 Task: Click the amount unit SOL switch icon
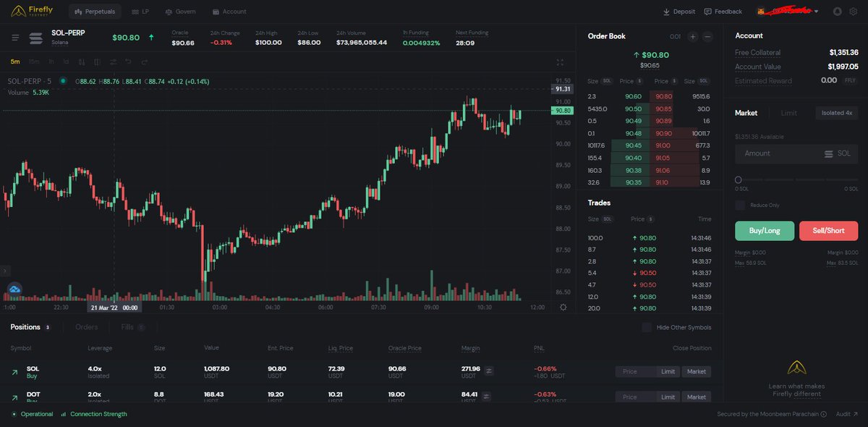click(829, 153)
